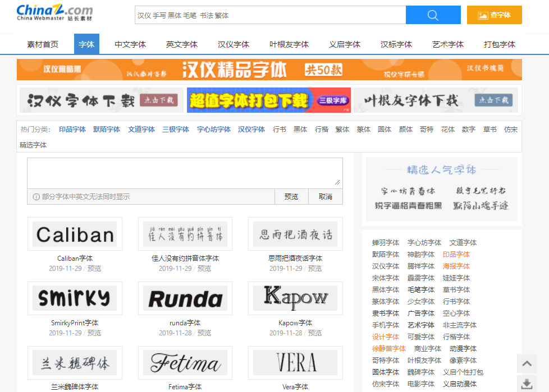Open the 素材首页 tab
Image resolution: width=549 pixels, height=392 pixels.
tap(43, 44)
